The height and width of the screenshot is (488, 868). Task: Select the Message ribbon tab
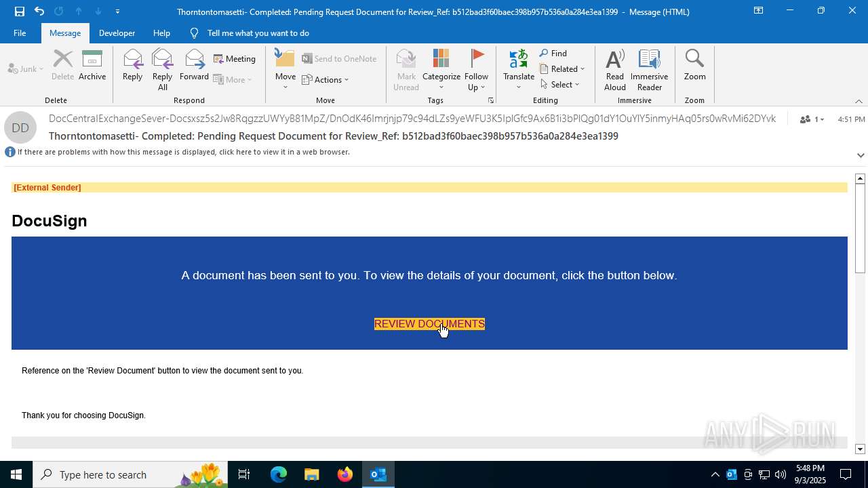pyautogui.click(x=65, y=33)
